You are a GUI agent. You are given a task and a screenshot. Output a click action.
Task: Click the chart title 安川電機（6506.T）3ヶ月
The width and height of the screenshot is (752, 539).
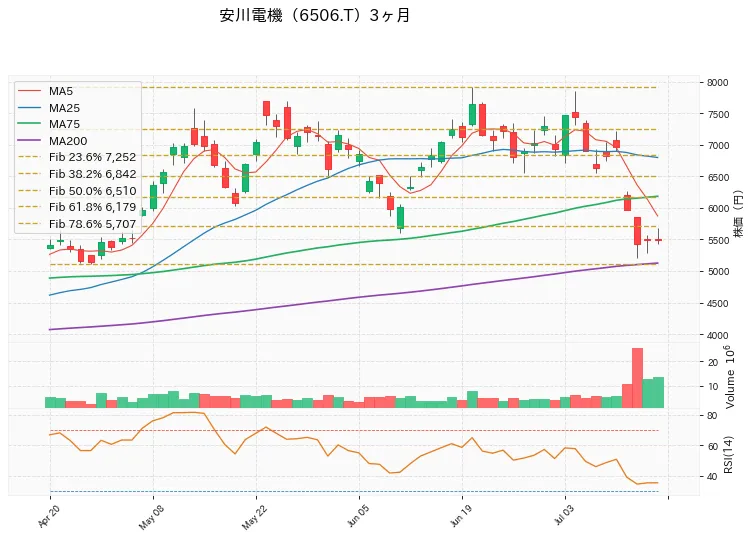point(315,15)
